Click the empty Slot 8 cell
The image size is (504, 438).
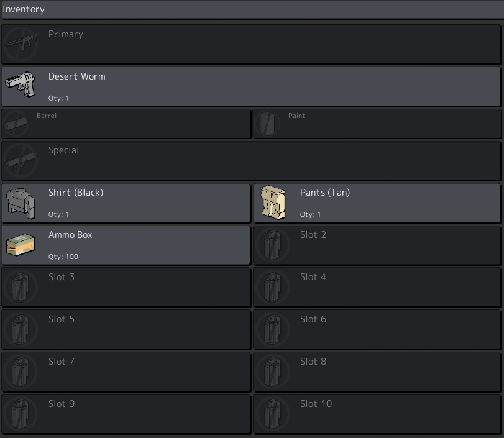377,372
